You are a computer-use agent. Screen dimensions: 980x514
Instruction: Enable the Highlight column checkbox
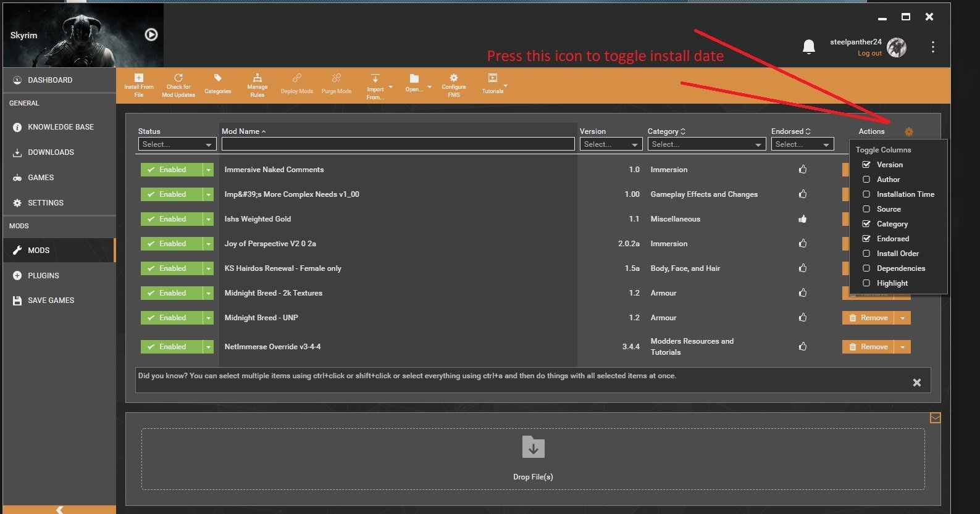point(866,283)
